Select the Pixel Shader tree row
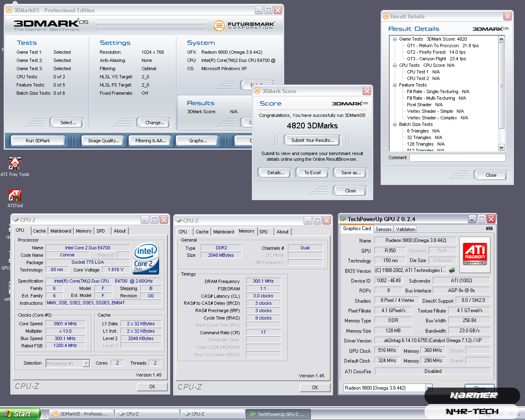This screenshot has height=420, width=525. click(x=425, y=105)
